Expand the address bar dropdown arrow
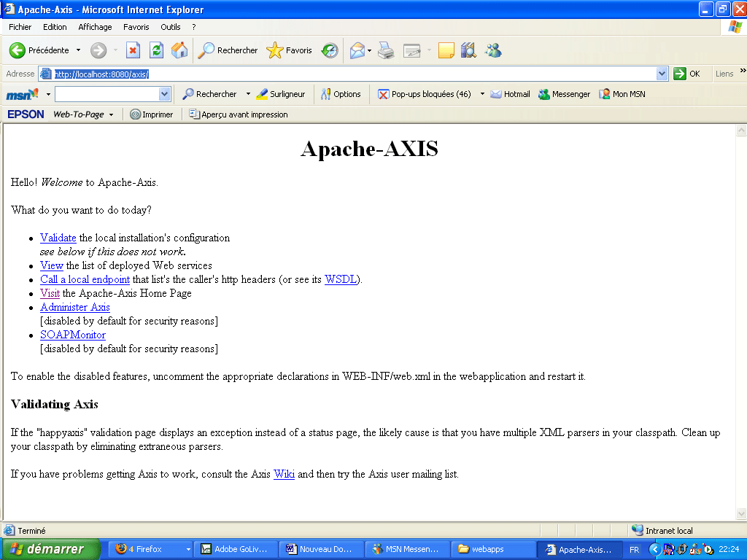Screen dimensions: 747x560 tap(662, 74)
